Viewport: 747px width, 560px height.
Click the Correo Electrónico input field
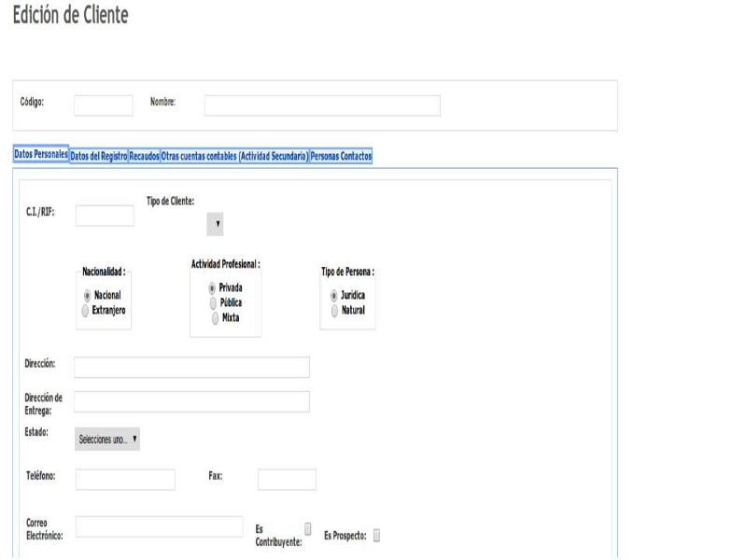click(x=159, y=526)
